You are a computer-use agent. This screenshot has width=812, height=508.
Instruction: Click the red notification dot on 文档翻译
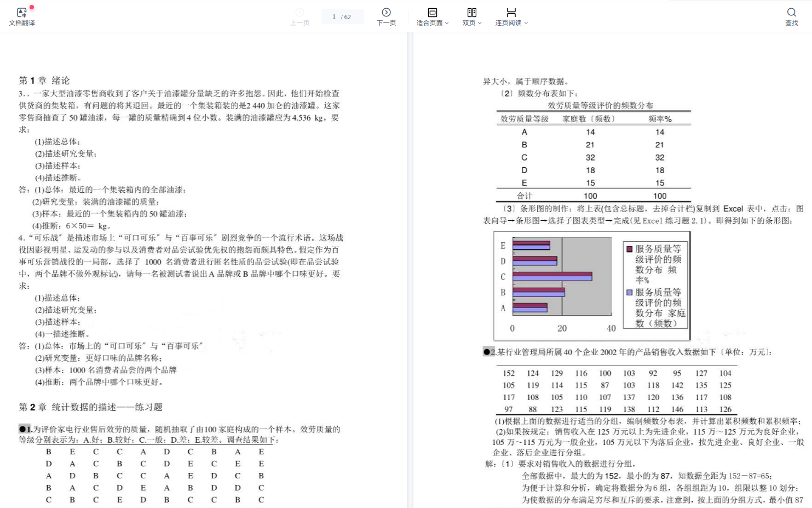[32, 7]
